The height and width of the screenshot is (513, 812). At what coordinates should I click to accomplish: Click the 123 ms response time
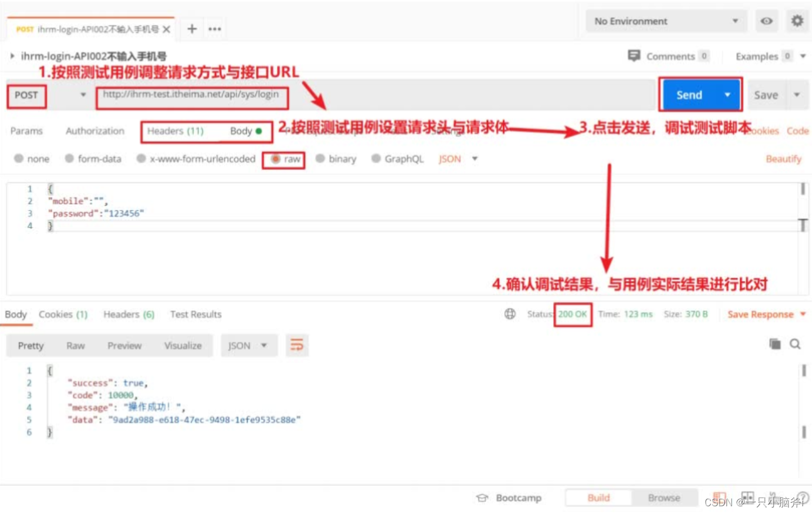[638, 314]
